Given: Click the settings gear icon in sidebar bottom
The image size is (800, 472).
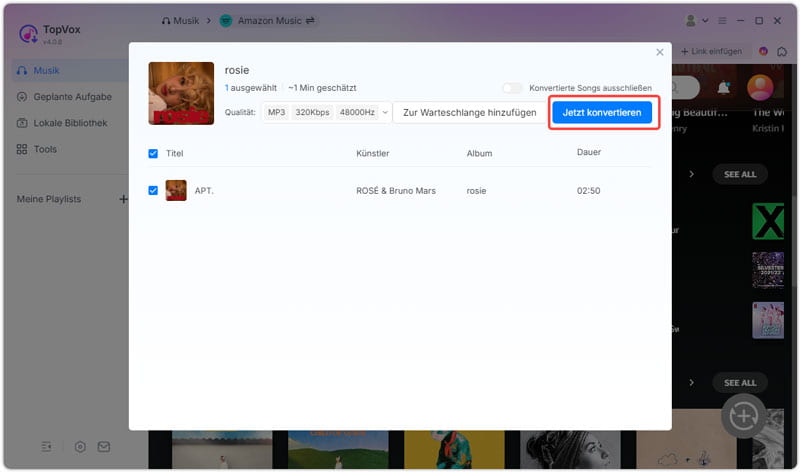Looking at the screenshot, I should (80, 447).
